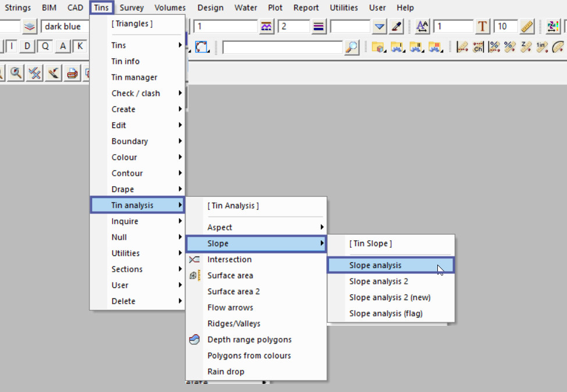Open the Volumes menu
The height and width of the screenshot is (392, 567).
[170, 8]
